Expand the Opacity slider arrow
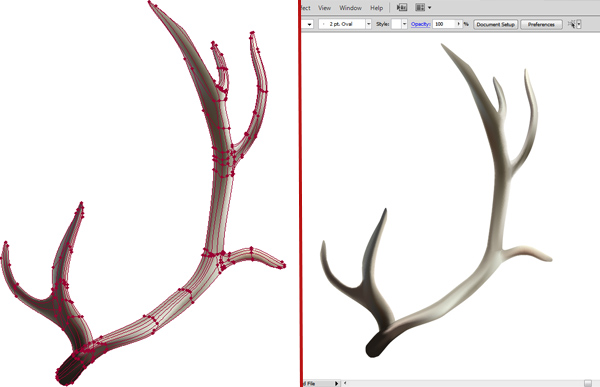The height and width of the screenshot is (387, 600). click(459, 24)
